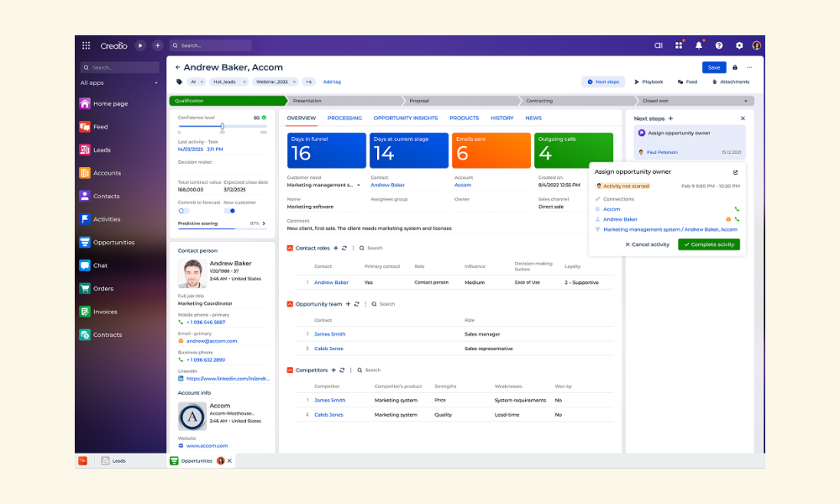Open the notifications bell icon
This screenshot has width=840, height=504.
699,45
